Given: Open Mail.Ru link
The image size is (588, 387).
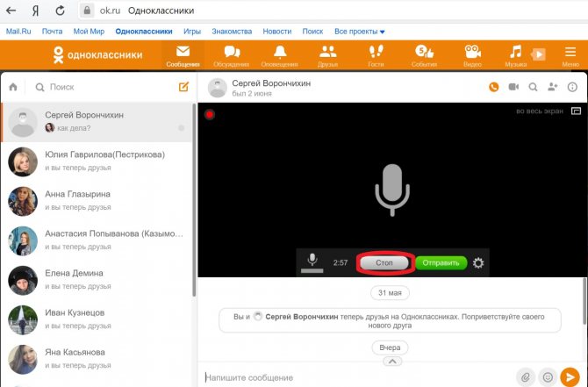Looking at the screenshot, I should 18,32.
